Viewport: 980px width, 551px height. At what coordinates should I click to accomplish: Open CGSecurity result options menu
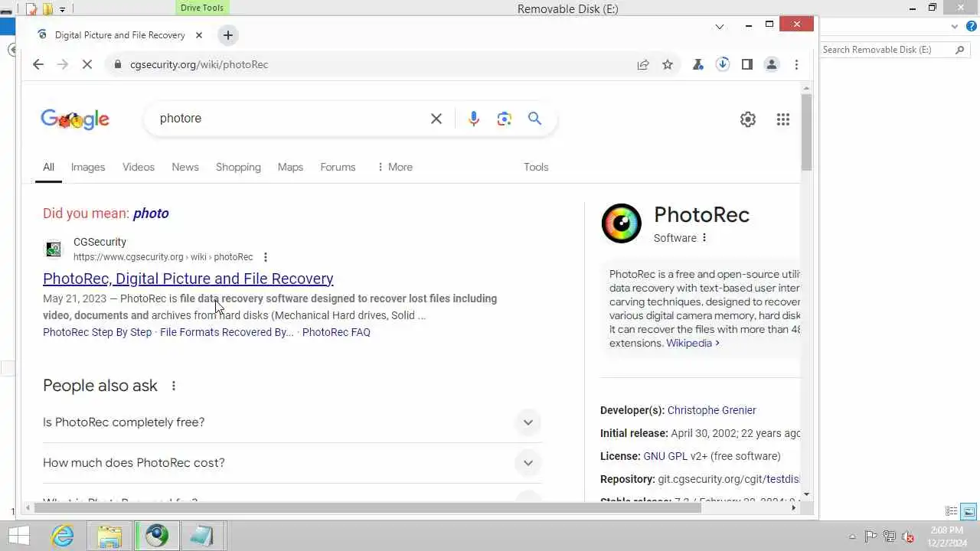point(266,257)
